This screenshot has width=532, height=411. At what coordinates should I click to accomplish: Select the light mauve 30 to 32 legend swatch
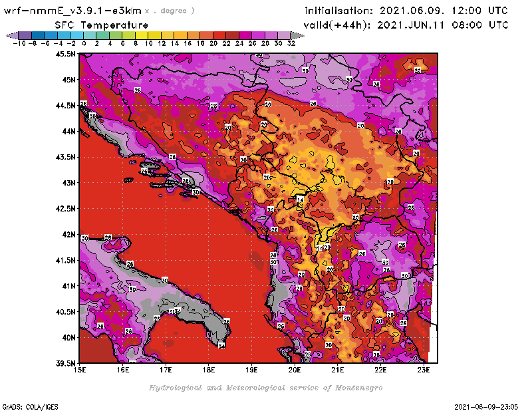click(284, 35)
